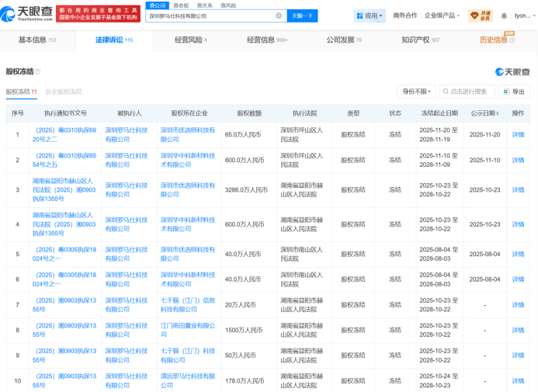
Task: Open 详情 for row 1
Action: tap(518, 135)
